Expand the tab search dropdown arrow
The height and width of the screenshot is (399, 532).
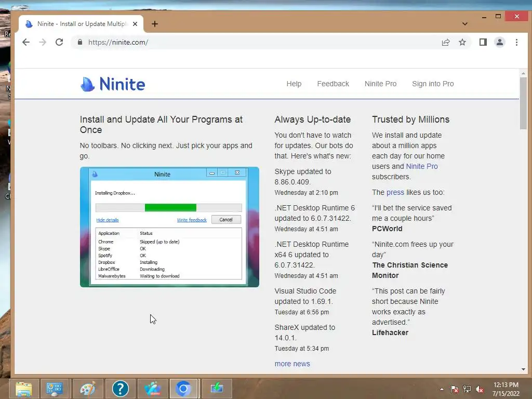[x=465, y=24]
